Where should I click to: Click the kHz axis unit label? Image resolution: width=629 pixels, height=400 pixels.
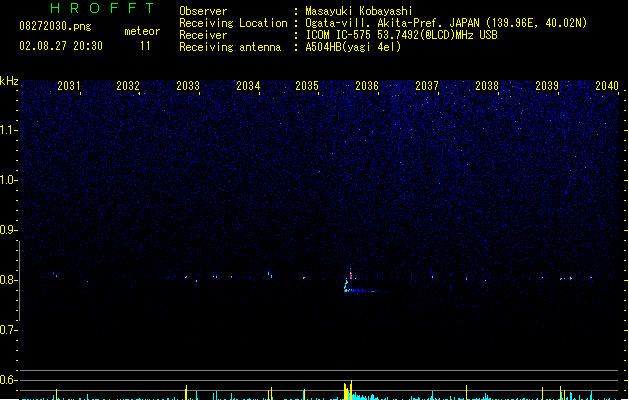[x=9, y=81]
